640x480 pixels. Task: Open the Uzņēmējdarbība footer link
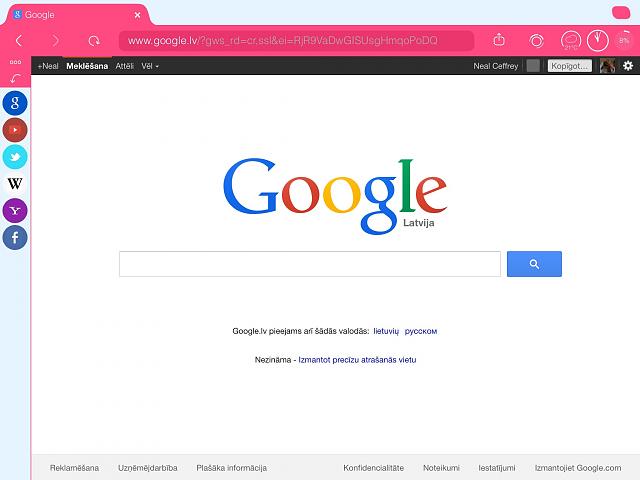148,468
